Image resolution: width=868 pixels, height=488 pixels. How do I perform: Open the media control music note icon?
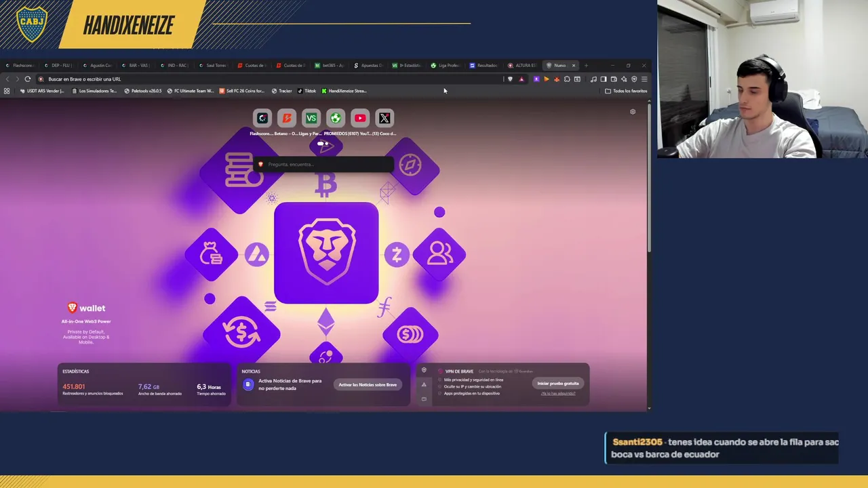coord(593,79)
